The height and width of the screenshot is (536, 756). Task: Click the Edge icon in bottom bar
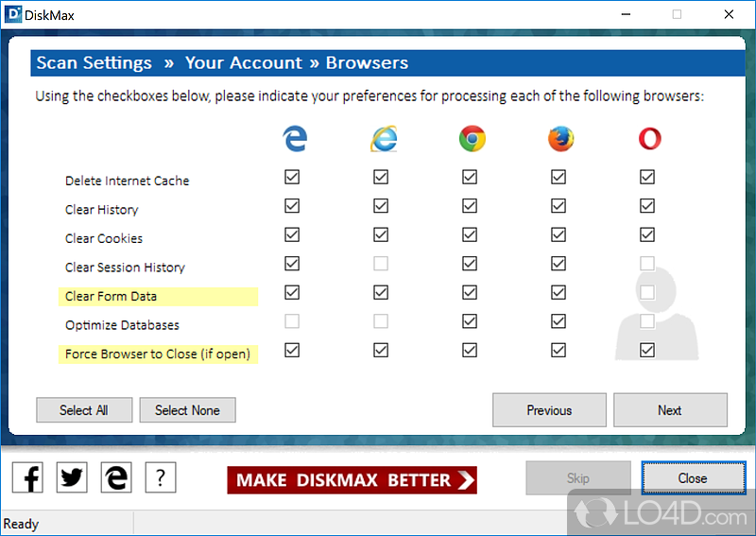(x=117, y=477)
